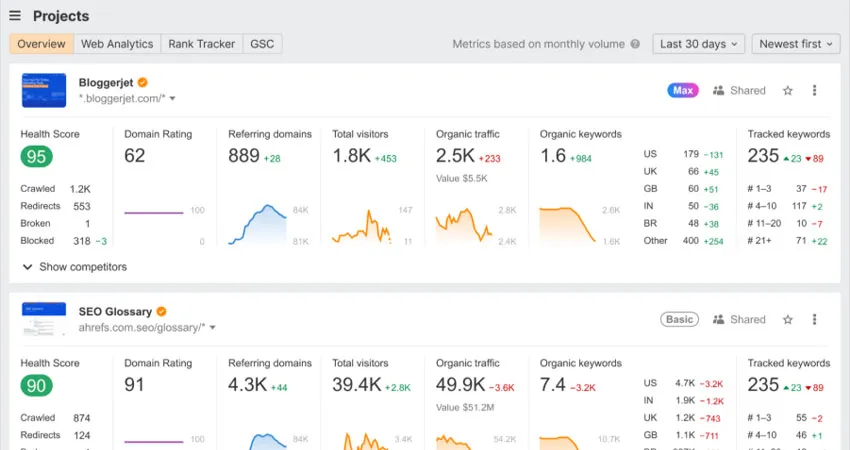
Task: Open the SEO Glossary project thumbnail
Action: (x=44, y=319)
